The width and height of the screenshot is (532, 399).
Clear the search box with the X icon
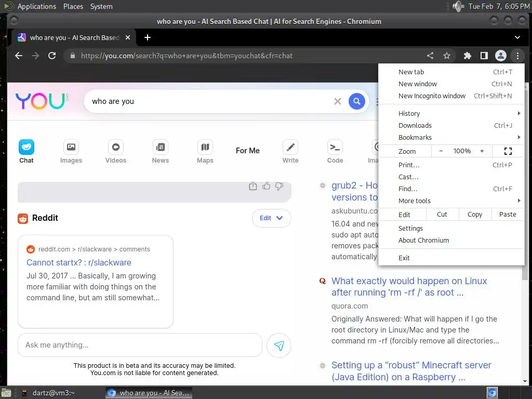(x=337, y=101)
